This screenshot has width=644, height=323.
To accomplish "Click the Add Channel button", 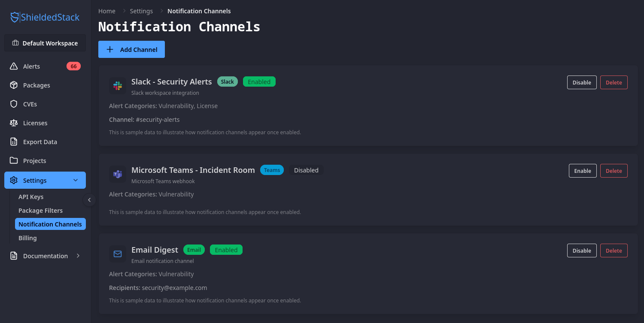I will (x=131, y=49).
